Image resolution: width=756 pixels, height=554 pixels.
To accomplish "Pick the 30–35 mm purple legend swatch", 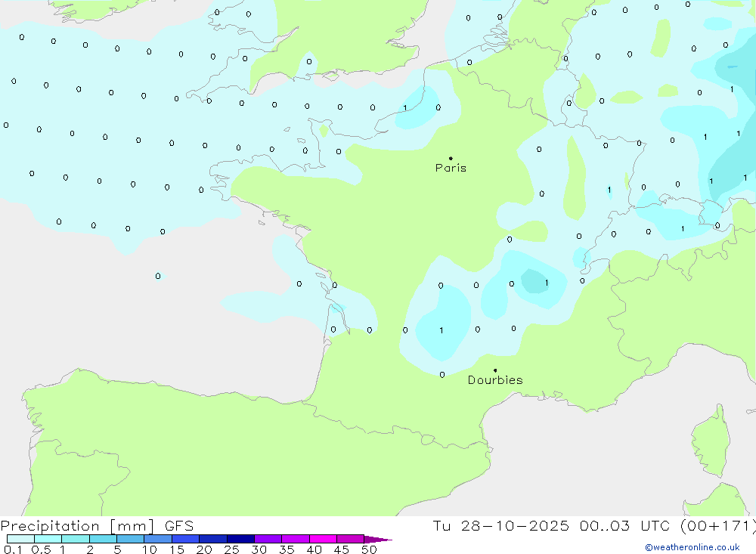I will (x=268, y=539).
